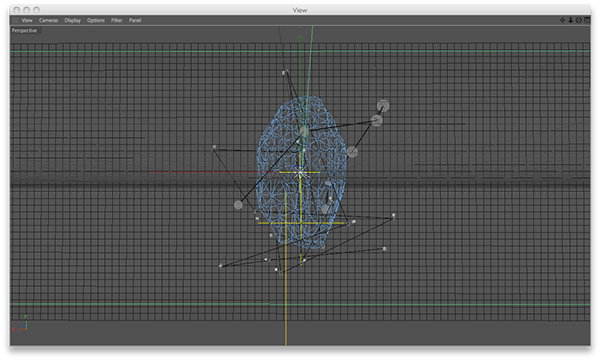Click the viewport zoom (dolly) arrow icon
The width and height of the screenshot is (600, 360).
point(570,20)
